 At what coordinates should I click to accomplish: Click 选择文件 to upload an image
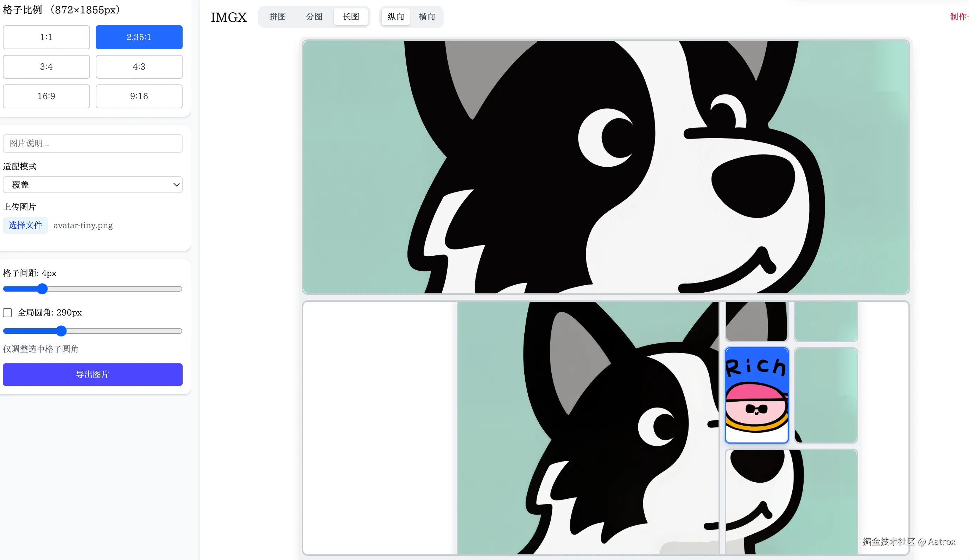25,225
